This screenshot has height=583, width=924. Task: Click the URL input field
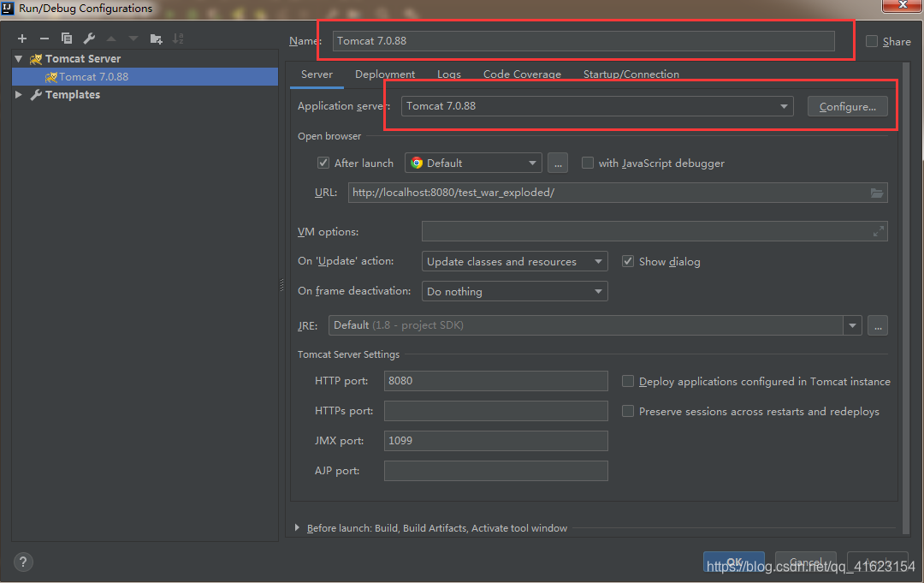pos(618,193)
